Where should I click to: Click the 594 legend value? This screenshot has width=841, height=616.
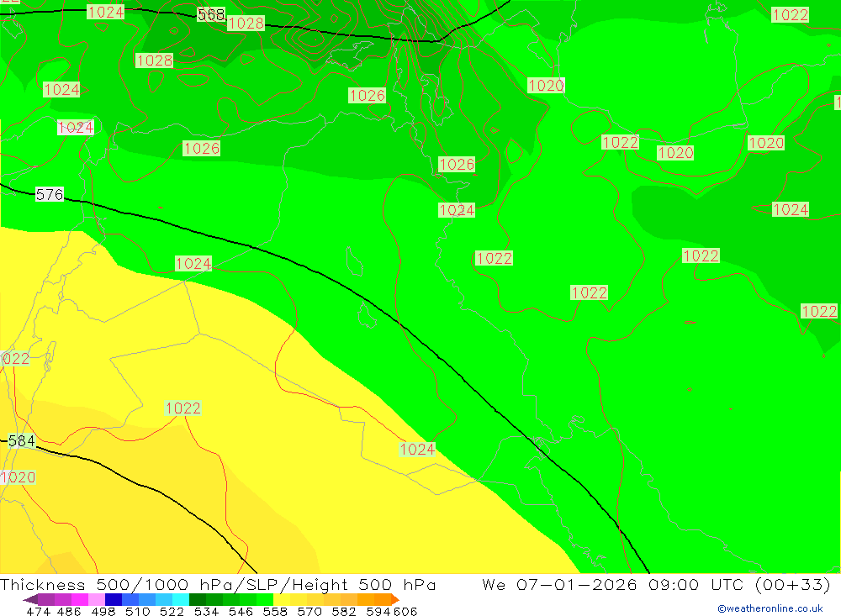pyautogui.click(x=378, y=611)
